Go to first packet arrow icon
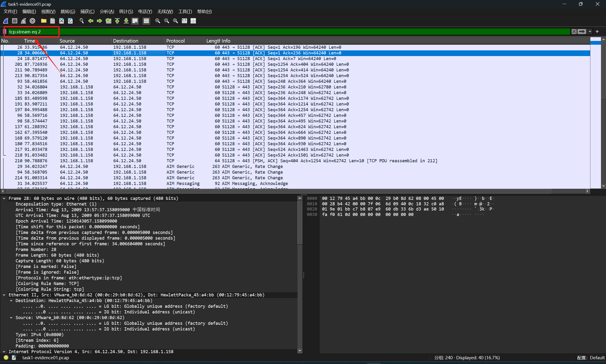606x364 pixels. tap(117, 21)
